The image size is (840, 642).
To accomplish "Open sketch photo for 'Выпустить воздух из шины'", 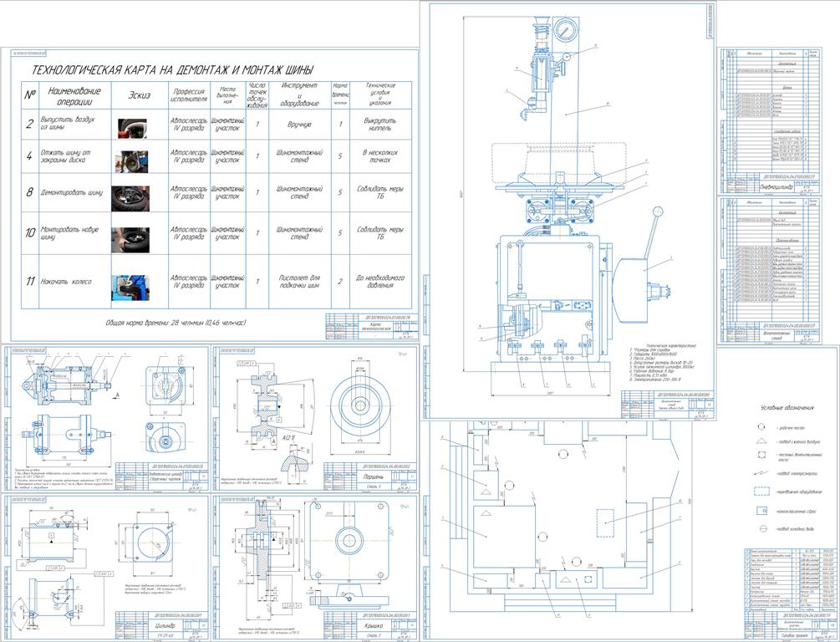I will [132, 129].
